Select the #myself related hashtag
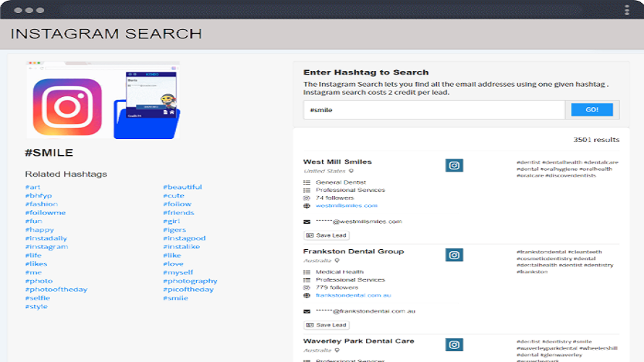The height and width of the screenshot is (362, 644). 178,272
